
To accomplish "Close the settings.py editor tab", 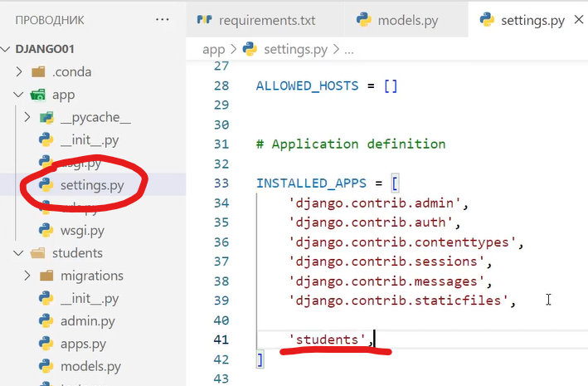I will [578, 20].
